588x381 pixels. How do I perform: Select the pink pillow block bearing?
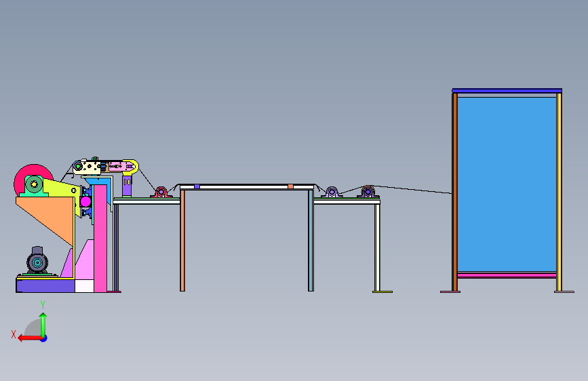(161, 192)
